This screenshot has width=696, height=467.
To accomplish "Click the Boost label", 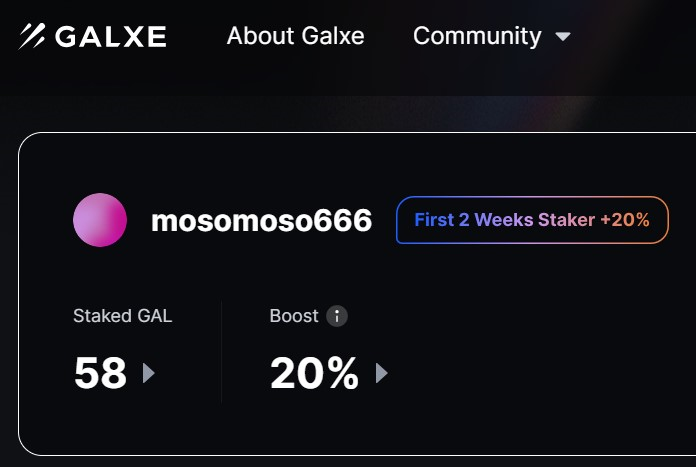I will tap(294, 316).
